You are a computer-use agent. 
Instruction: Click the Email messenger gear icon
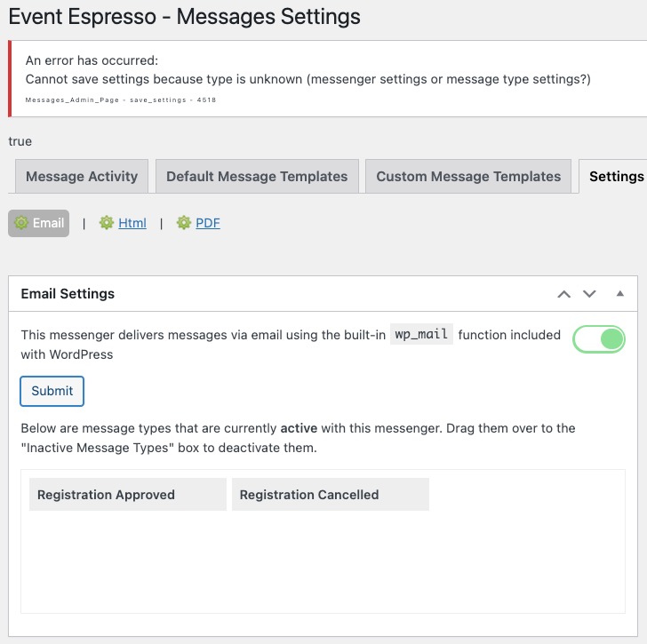[21, 223]
